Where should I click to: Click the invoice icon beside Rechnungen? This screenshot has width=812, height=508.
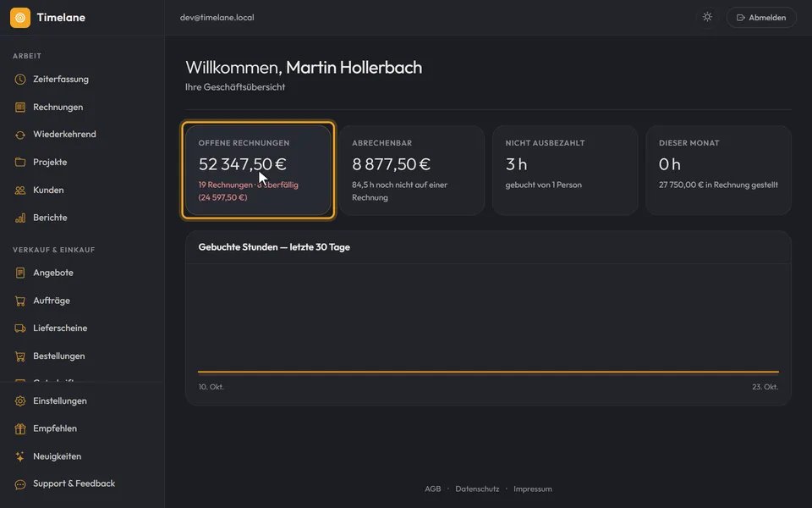click(20, 108)
